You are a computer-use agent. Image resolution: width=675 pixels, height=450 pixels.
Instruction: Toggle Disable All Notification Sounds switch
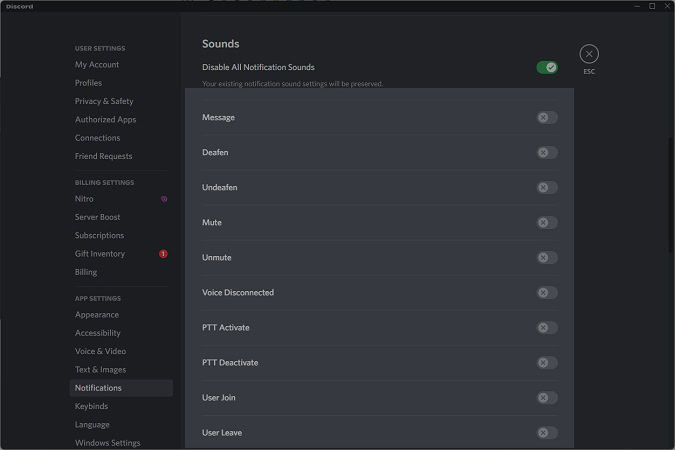point(546,67)
